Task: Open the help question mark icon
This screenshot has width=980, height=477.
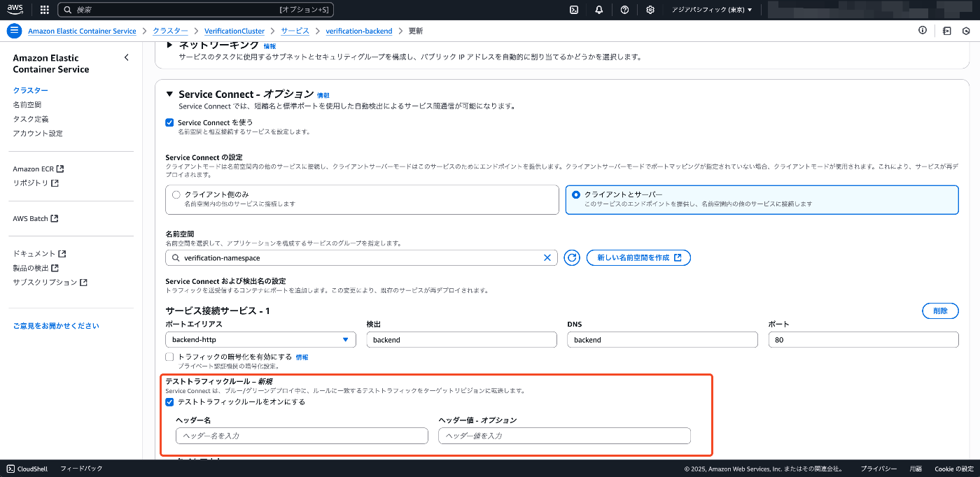Action: (x=624, y=10)
